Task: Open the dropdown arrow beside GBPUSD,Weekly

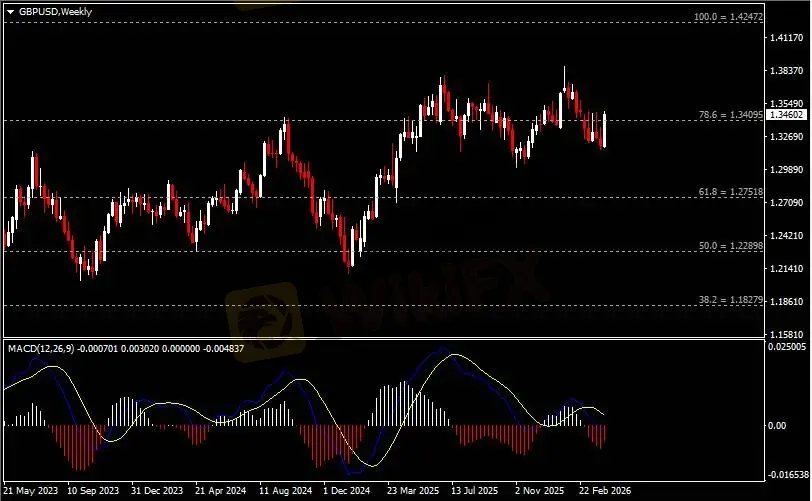Action: point(10,10)
